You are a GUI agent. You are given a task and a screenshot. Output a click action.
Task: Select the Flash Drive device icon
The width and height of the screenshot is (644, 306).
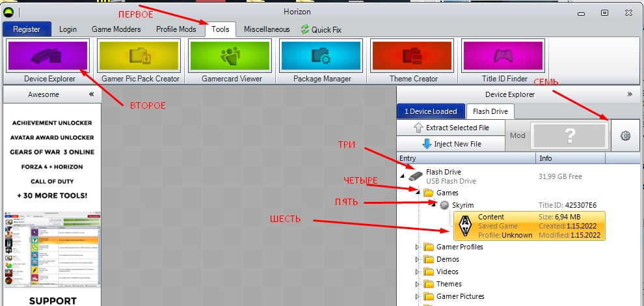point(415,176)
